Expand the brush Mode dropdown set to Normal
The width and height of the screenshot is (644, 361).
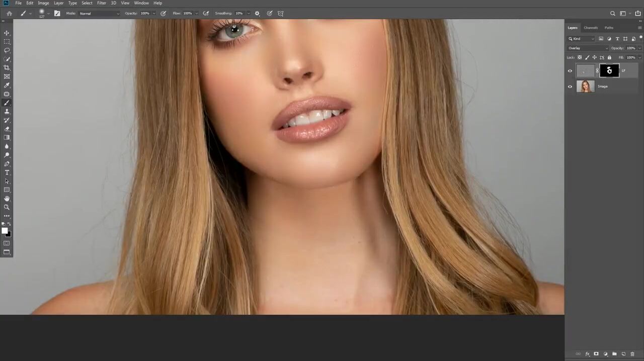point(99,14)
